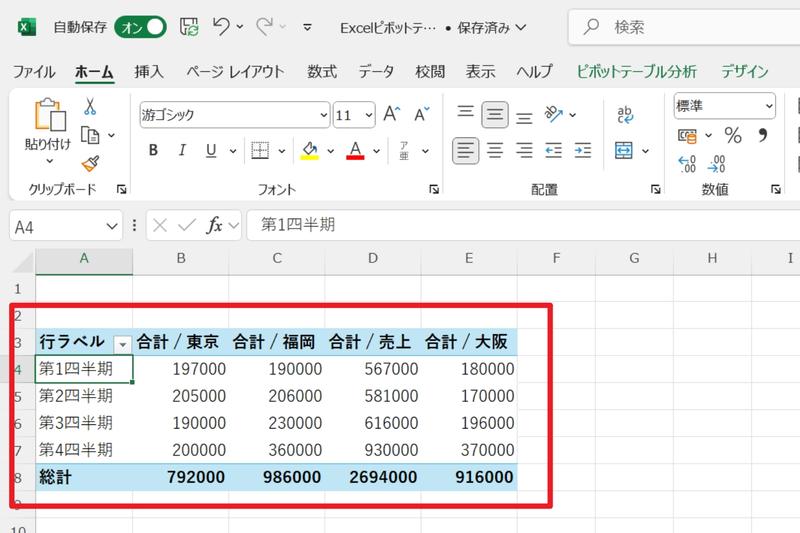Toggle Bold formatting
The height and width of the screenshot is (533, 800).
click(x=153, y=150)
